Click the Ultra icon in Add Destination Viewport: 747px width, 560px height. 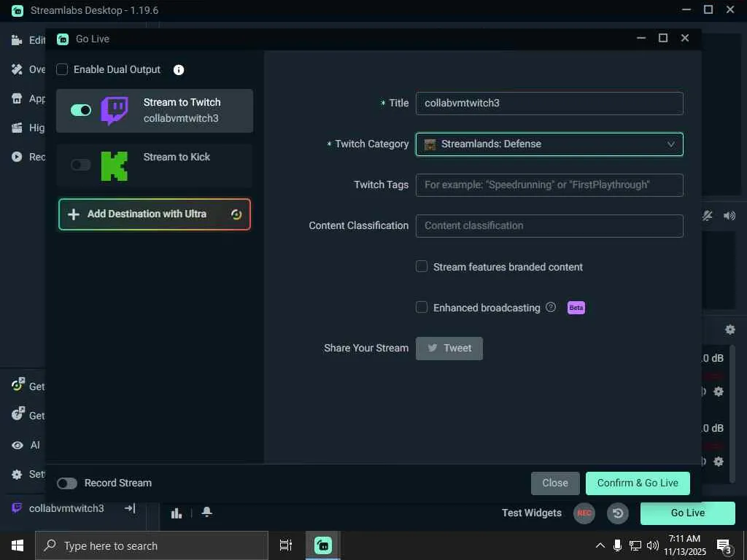point(236,214)
